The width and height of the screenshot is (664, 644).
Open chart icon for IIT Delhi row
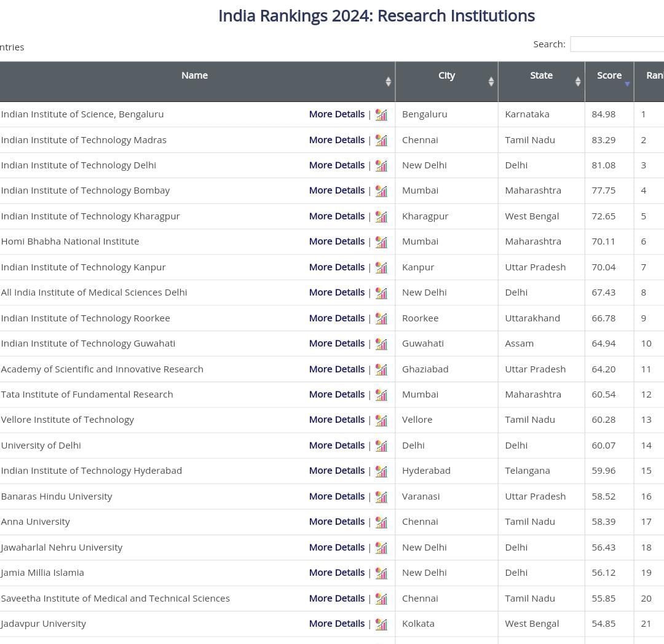pyautogui.click(x=381, y=165)
